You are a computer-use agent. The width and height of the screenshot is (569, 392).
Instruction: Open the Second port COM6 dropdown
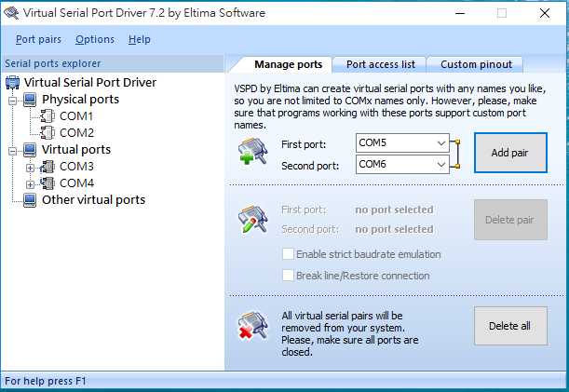click(x=441, y=165)
